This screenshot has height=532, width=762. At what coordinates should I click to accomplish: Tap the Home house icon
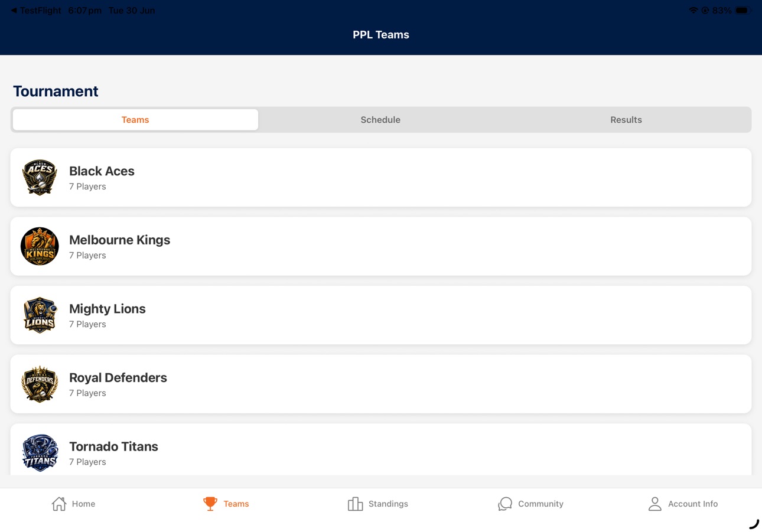pyautogui.click(x=59, y=504)
